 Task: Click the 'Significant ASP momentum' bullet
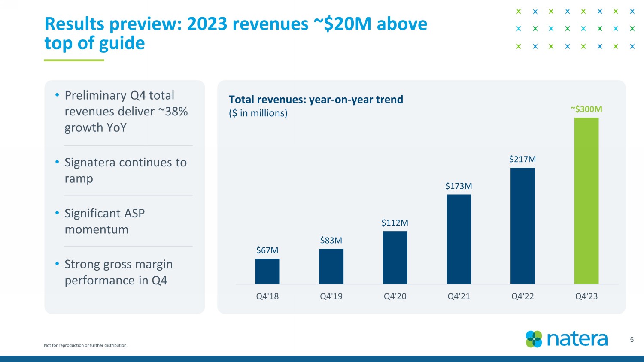point(105,221)
